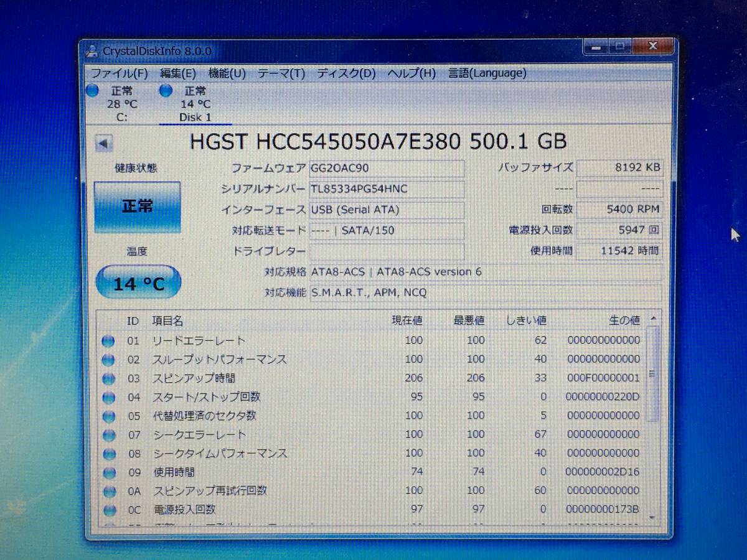Open the 編集(E) menu
This screenshot has width=747, height=560.
[x=178, y=73]
